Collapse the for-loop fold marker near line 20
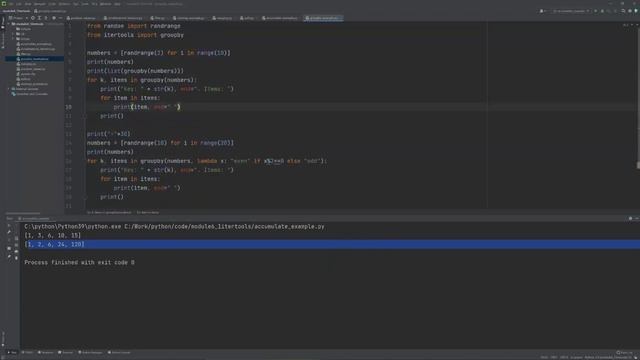 [85, 197]
